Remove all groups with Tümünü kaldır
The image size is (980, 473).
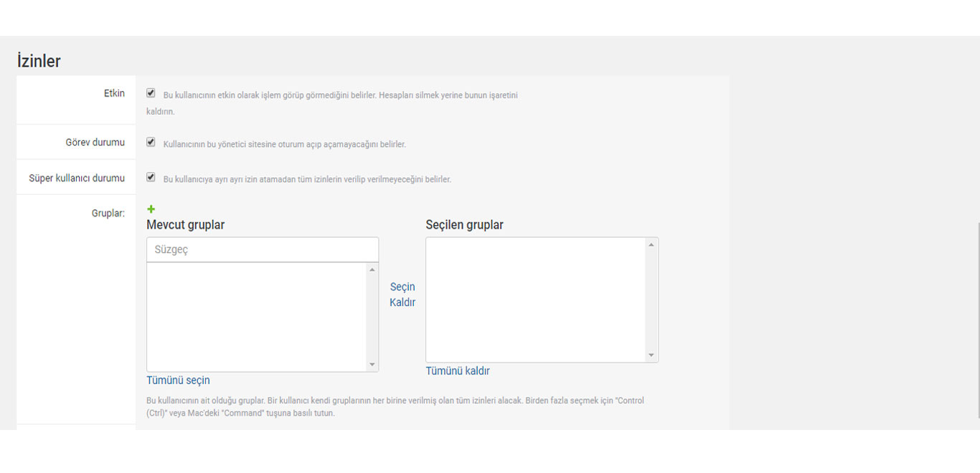458,371
